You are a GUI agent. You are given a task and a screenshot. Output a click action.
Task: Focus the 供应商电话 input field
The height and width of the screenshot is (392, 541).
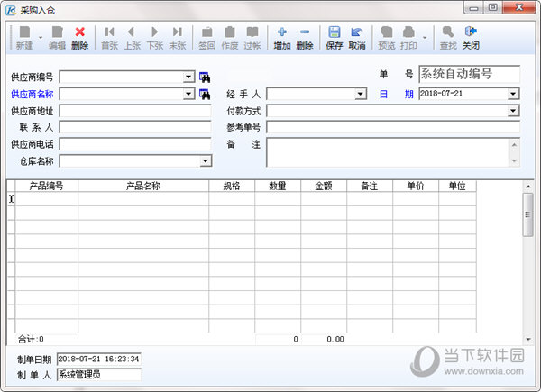click(x=135, y=144)
